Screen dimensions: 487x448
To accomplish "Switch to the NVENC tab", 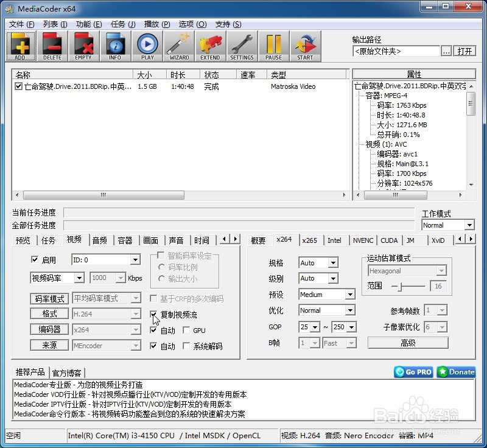I will coord(363,240).
